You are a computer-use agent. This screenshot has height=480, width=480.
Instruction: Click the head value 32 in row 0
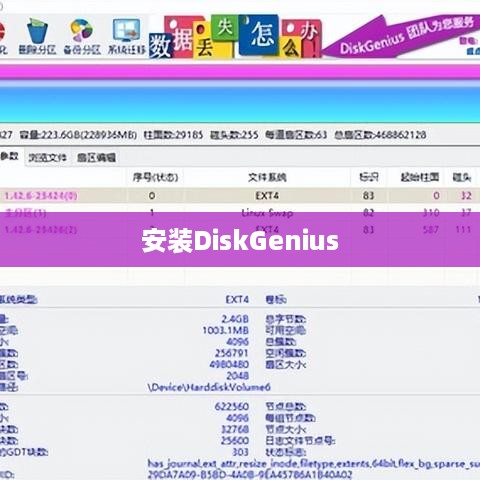click(466, 196)
